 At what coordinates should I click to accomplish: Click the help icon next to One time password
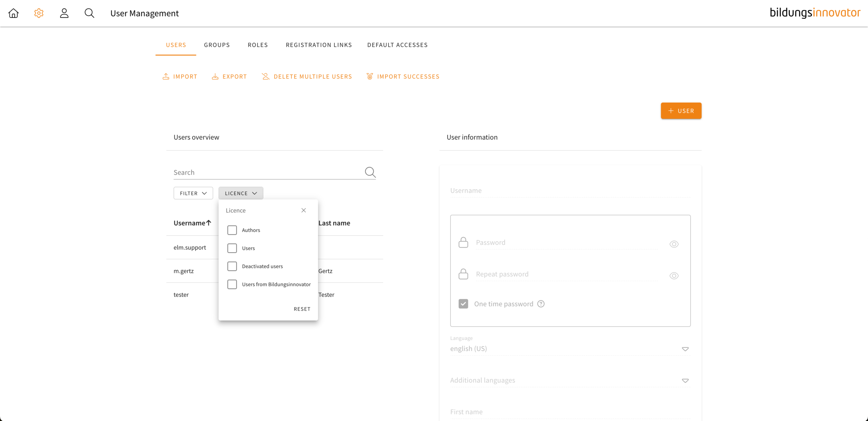(x=541, y=304)
